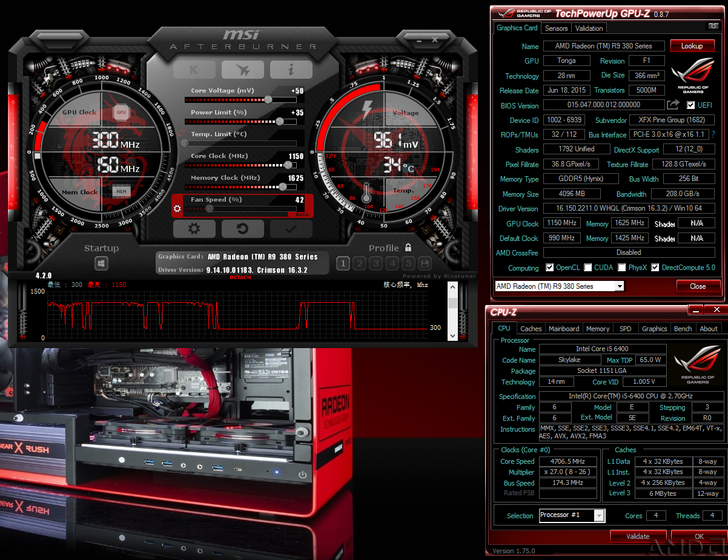Open the SPD tab in CPU-Z
This screenshot has width=728, height=560.
pyautogui.click(x=626, y=329)
